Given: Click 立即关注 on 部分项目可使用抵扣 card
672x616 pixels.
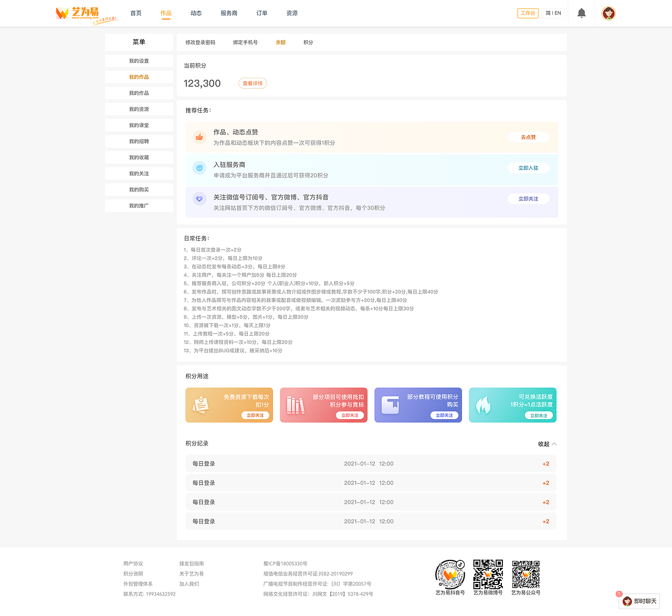Looking at the screenshot, I should pyautogui.click(x=350, y=416).
